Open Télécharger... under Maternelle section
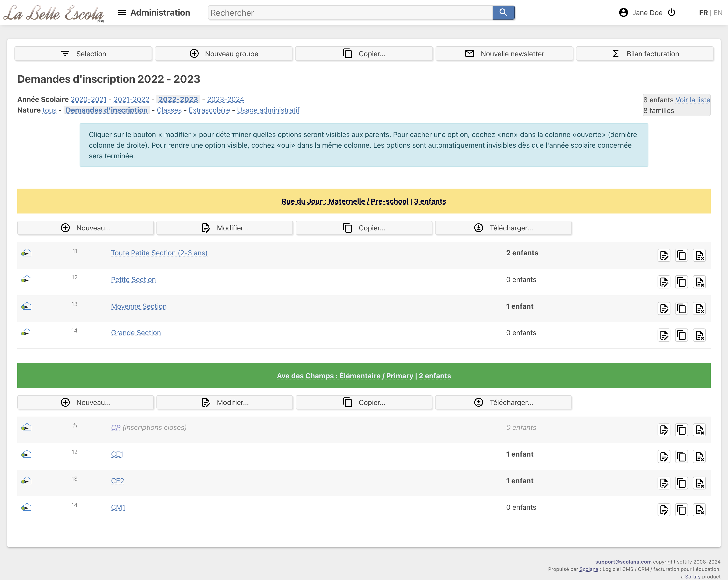The height and width of the screenshot is (580, 728). [x=504, y=228]
